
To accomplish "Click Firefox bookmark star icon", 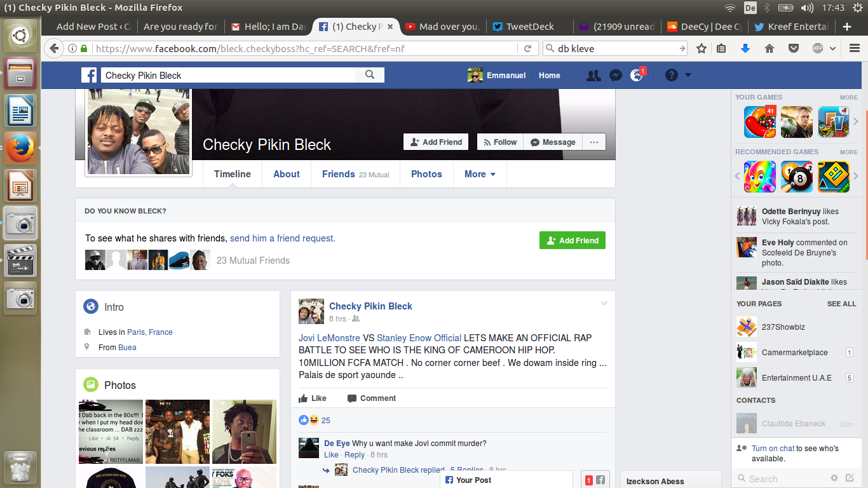I will coord(702,48).
